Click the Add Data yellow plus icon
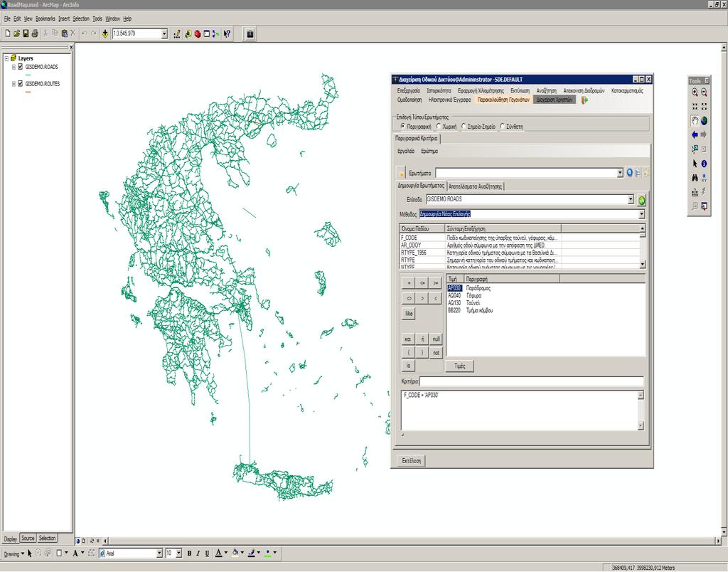Image resolution: width=728 pixels, height=572 pixels. click(105, 33)
